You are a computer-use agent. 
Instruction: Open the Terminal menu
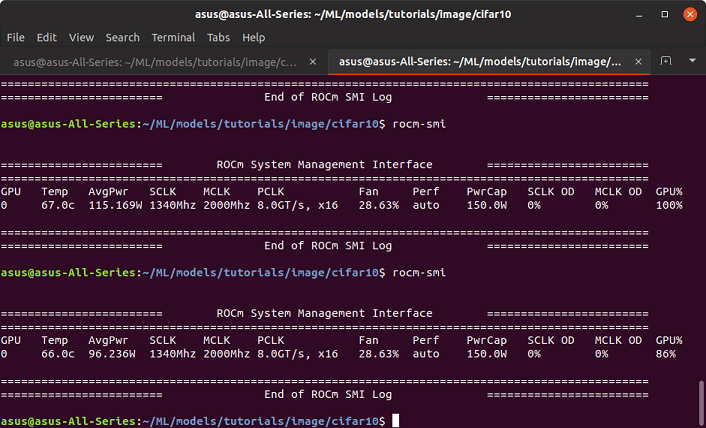click(x=173, y=38)
